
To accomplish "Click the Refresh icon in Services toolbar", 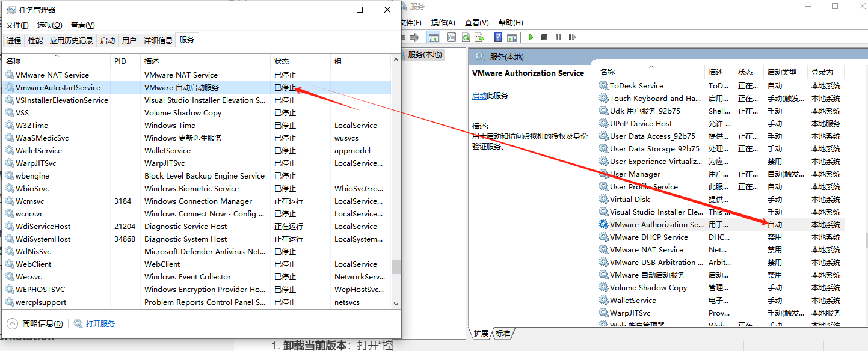I will pos(466,37).
